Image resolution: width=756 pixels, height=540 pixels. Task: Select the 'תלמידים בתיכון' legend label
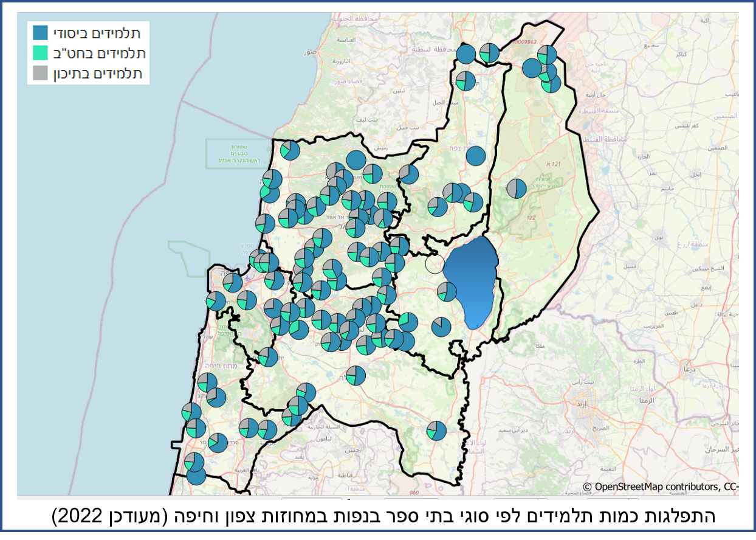(98, 73)
